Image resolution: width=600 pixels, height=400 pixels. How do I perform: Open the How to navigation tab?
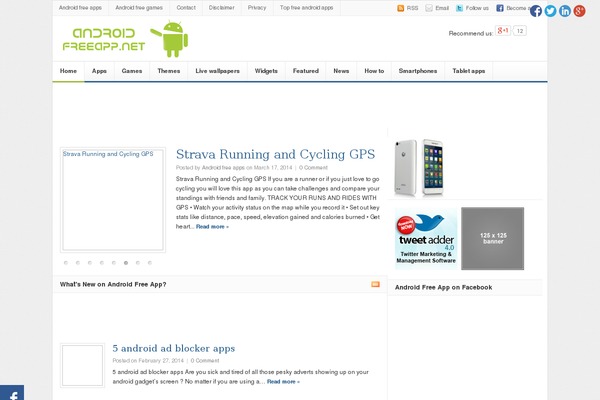(x=374, y=71)
